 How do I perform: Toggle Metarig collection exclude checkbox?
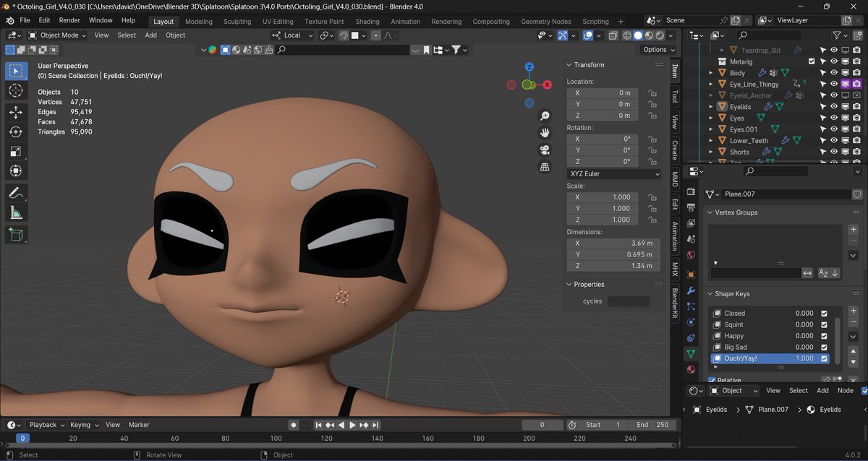(x=812, y=61)
